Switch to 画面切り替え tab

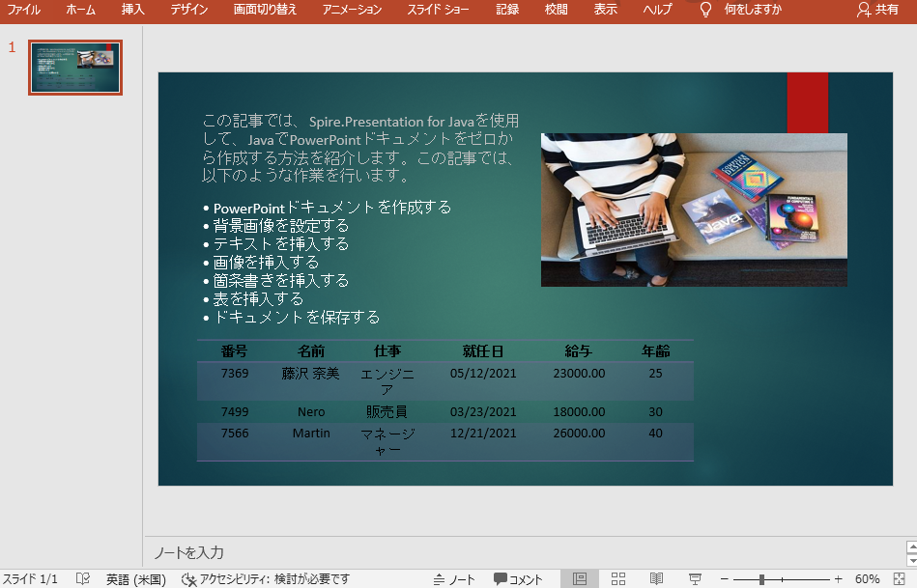265,10
